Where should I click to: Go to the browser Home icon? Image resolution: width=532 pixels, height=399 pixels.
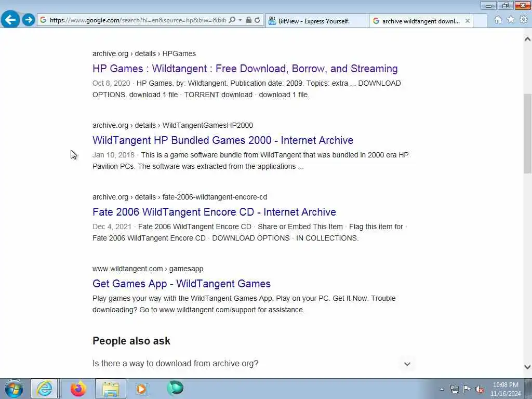tap(498, 20)
